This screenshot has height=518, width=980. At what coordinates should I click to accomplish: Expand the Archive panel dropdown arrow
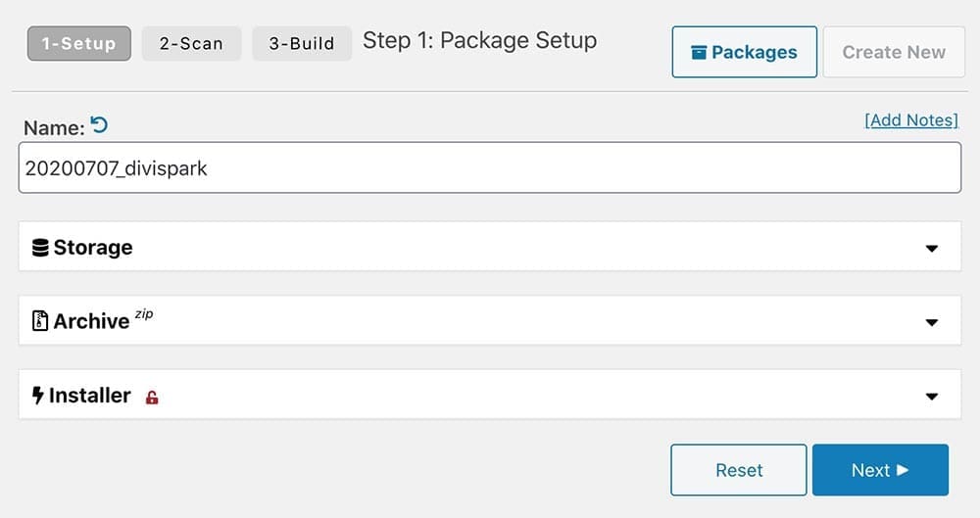click(x=931, y=322)
